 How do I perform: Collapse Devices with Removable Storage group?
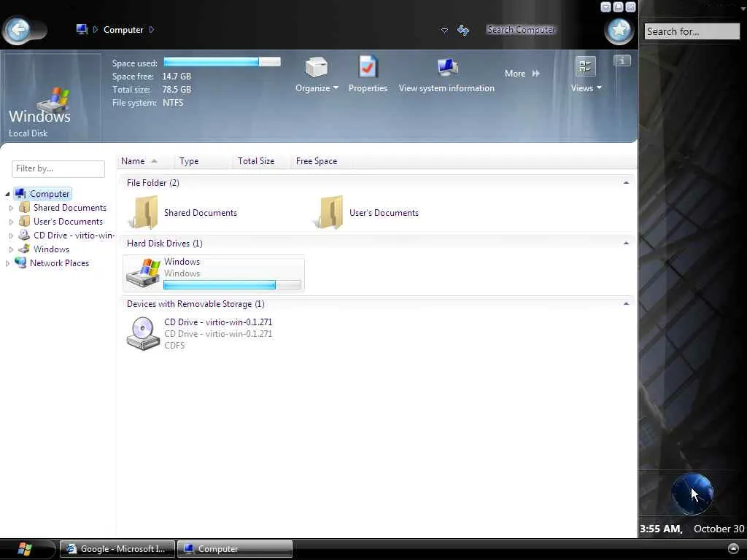click(626, 304)
